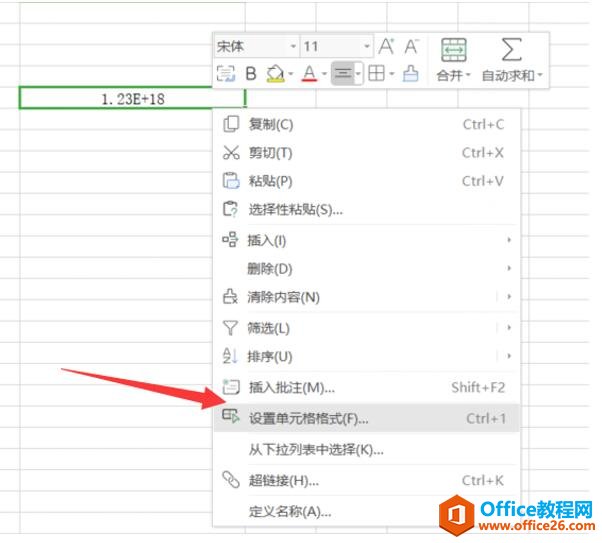Click the scissors icon beside 剪切(T)
This screenshot has width=602, height=543.
tap(231, 152)
